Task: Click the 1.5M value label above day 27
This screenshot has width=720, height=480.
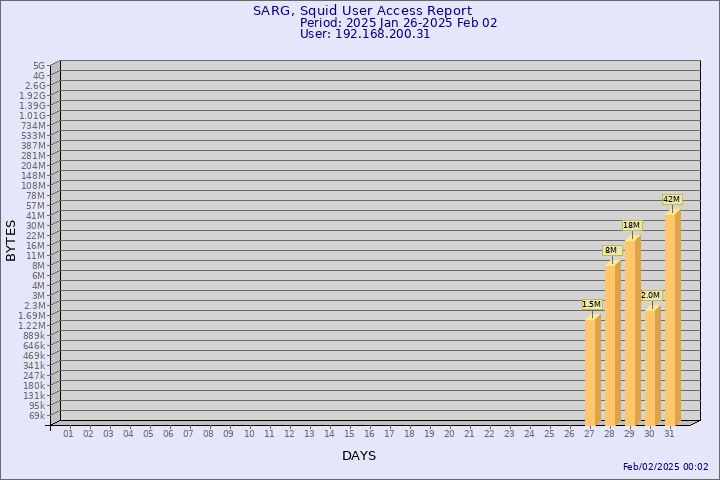Action: (x=591, y=305)
